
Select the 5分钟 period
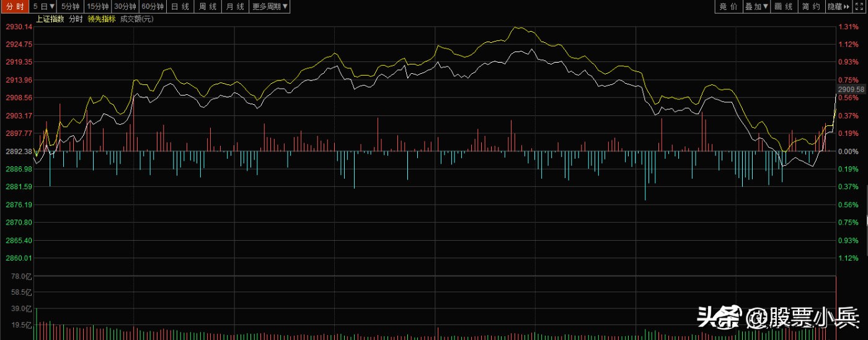tap(71, 7)
